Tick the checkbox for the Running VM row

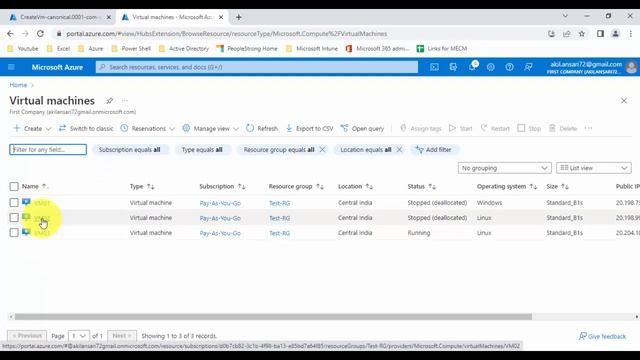(14, 233)
